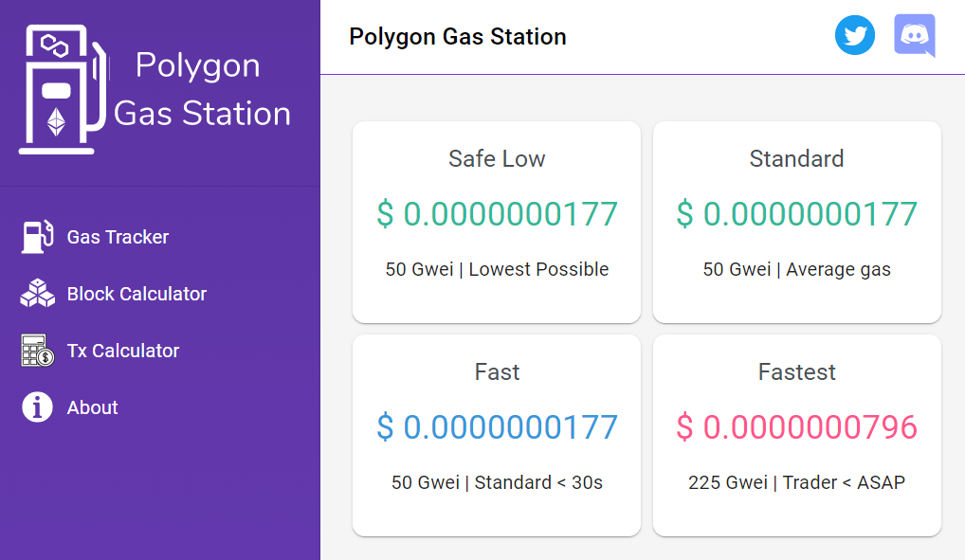The height and width of the screenshot is (560, 965).
Task: Click the Block Calculator cubes icon
Action: [38, 294]
